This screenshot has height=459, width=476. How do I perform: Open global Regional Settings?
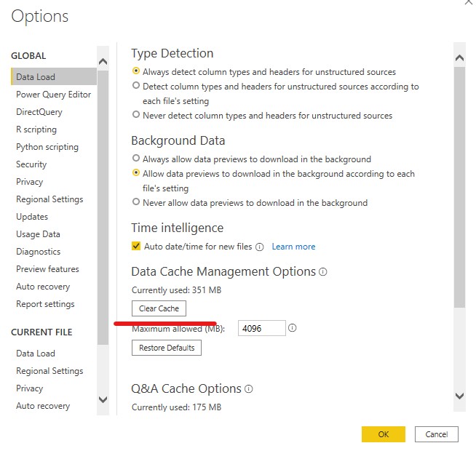(x=49, y=199)
